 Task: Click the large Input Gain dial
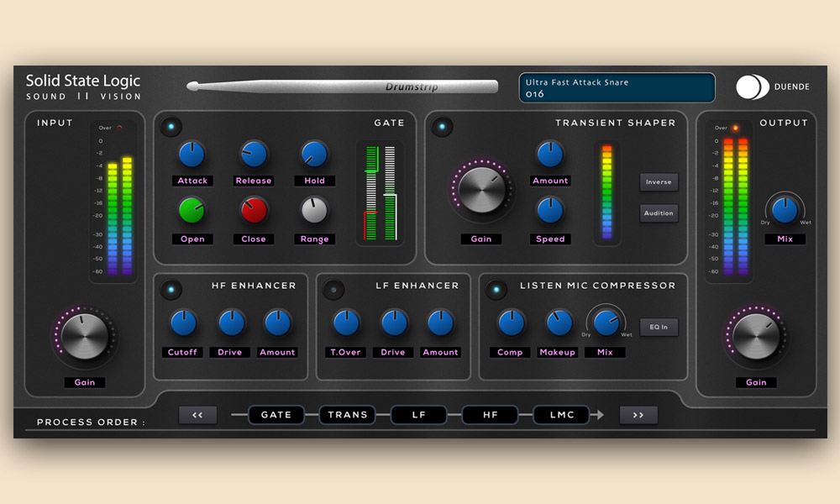pos(85,338)
